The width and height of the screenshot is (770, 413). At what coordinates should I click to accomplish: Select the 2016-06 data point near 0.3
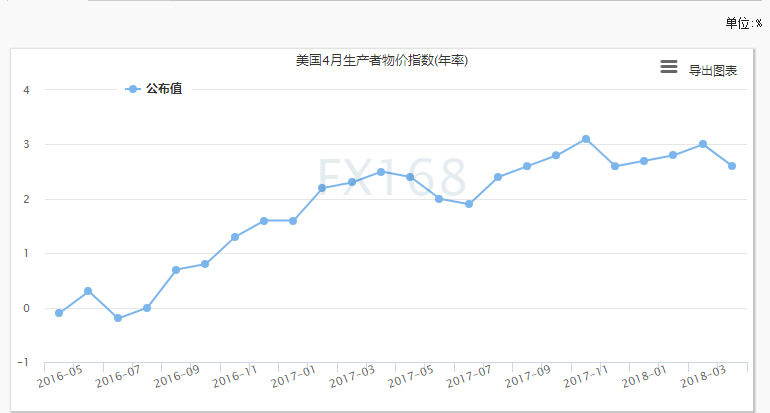[x=88, y=291]
